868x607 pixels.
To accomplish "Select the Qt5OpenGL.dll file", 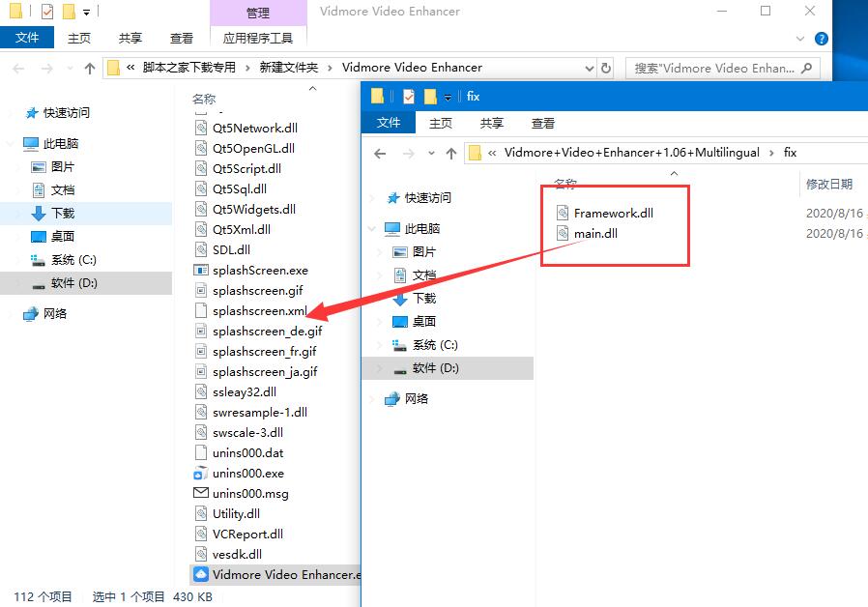I will [x=253, y=148].
